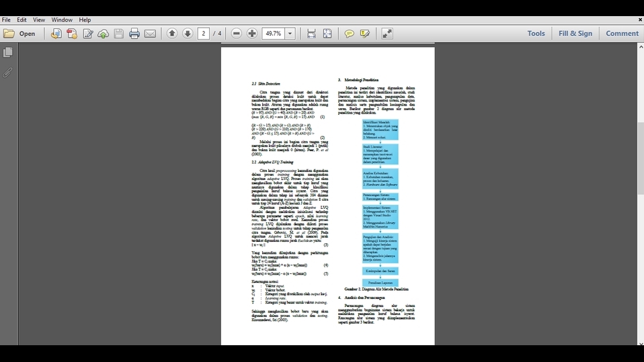
Task: Click the Convert to PDF icon
Action: pos(72,34)
